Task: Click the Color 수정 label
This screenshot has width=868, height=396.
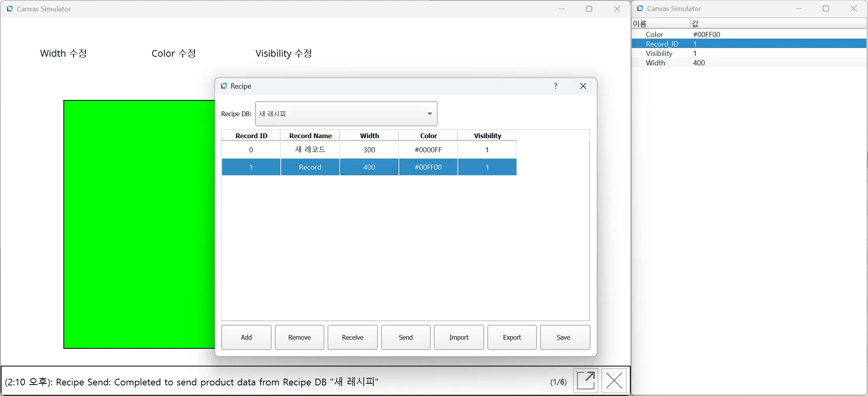Action: click(174, 54)
